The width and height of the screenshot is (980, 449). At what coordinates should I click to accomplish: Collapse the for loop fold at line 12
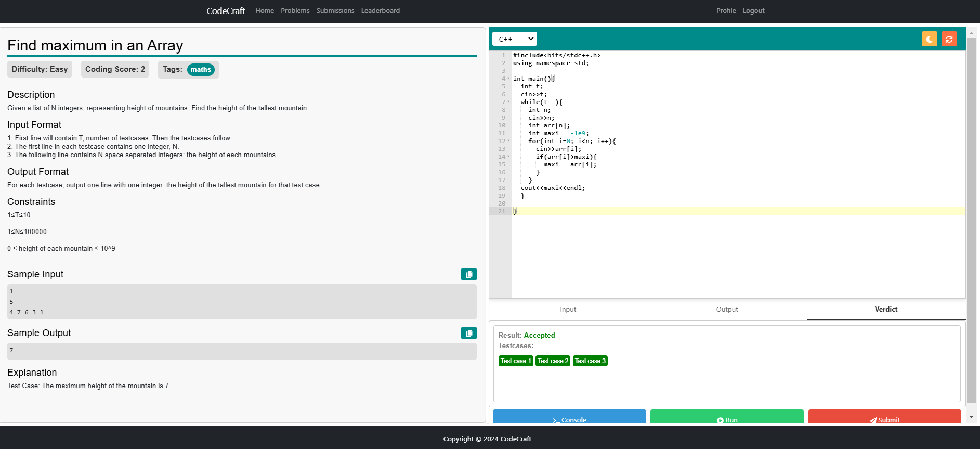[x=508, y=141]
